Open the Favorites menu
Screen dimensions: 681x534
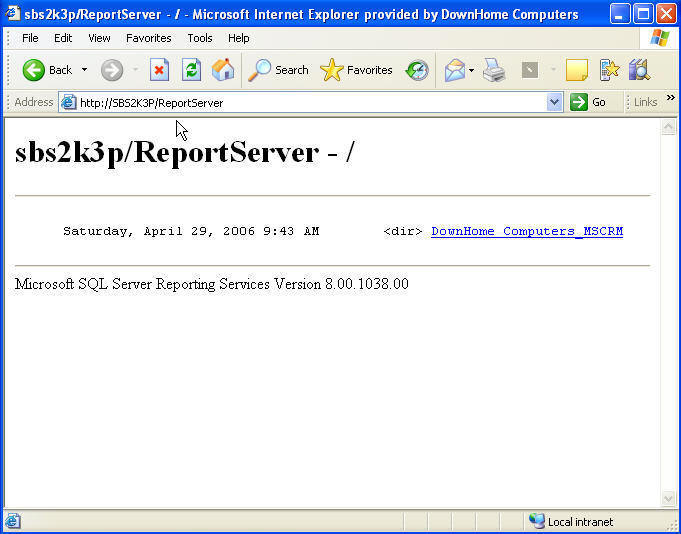pyautogui.click(x=149, y=38)
